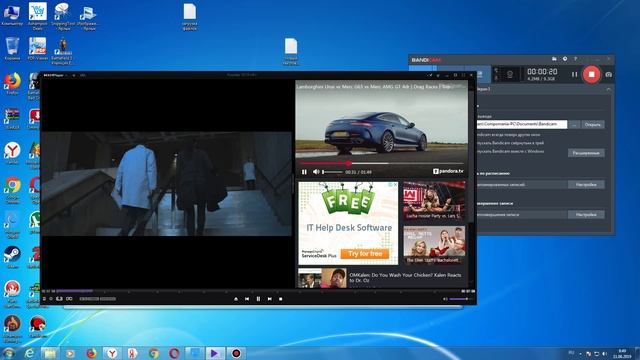
Task: Mute the embedded web video speaker icon
Action: [x=316, y=172]
